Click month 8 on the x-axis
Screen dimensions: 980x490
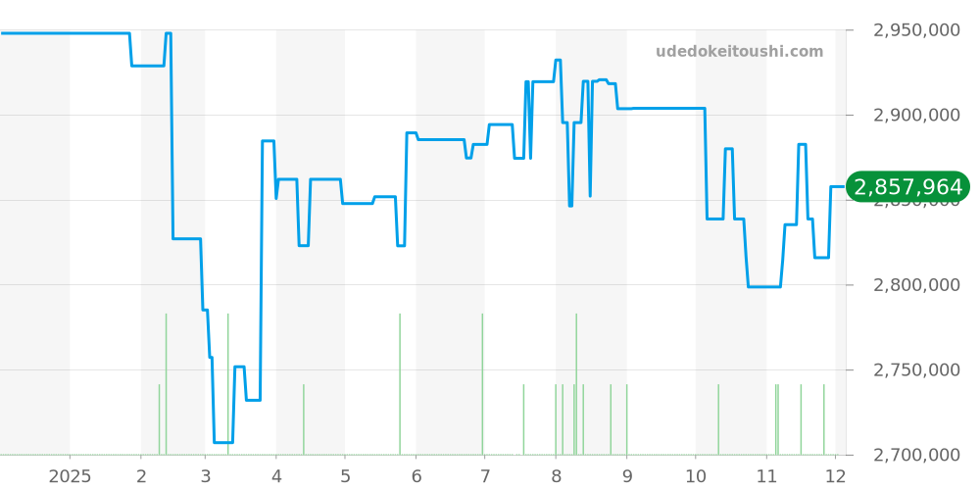556,476
